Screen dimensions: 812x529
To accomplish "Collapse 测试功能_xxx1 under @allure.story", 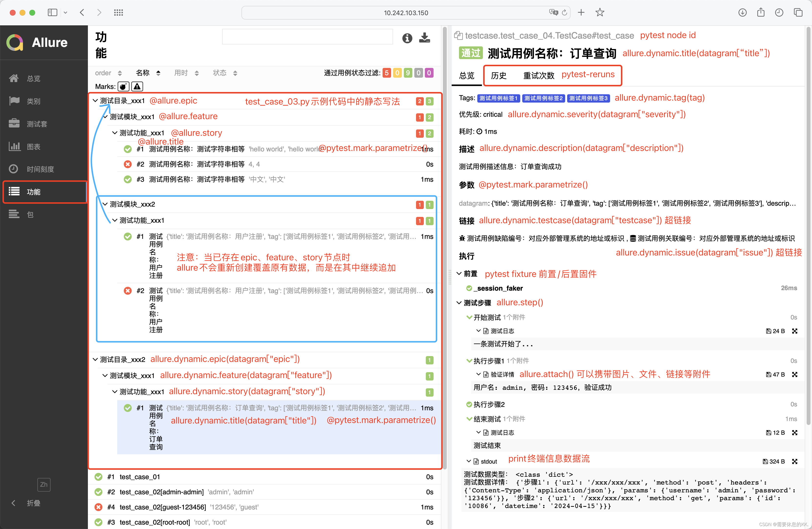I will click(115, 133).
